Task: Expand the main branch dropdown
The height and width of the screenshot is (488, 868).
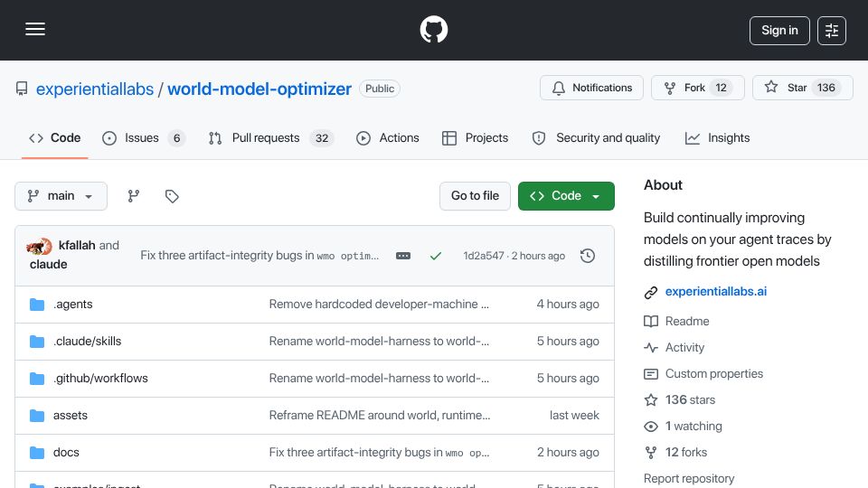Action: coord(61,196)
